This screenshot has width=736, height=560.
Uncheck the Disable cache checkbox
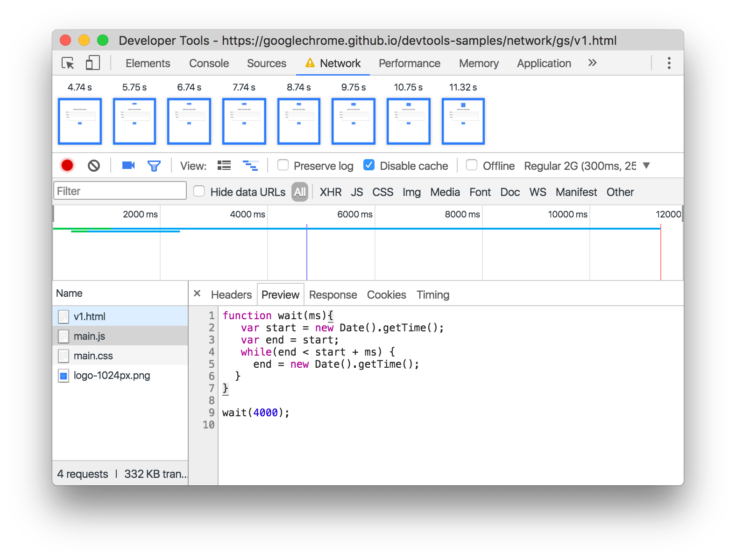pyautogui.click(x=369, y=165)
